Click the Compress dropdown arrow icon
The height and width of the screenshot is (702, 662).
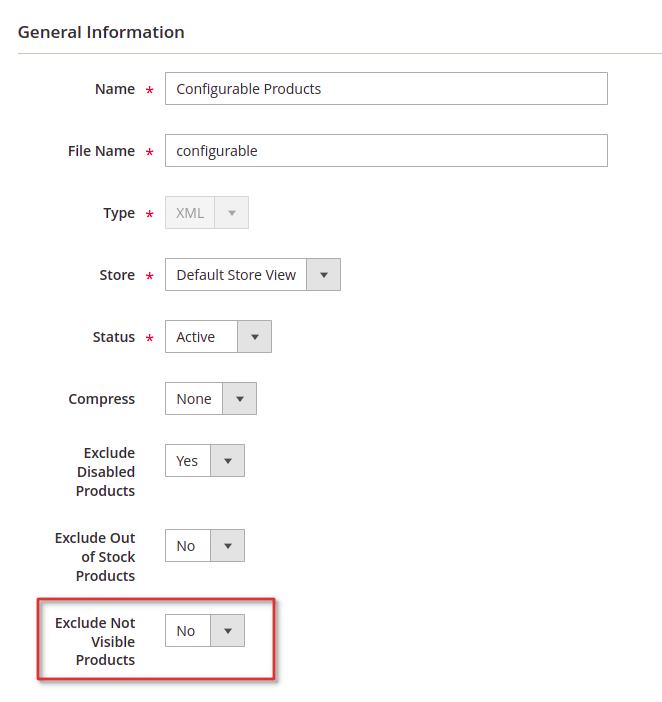239,398
